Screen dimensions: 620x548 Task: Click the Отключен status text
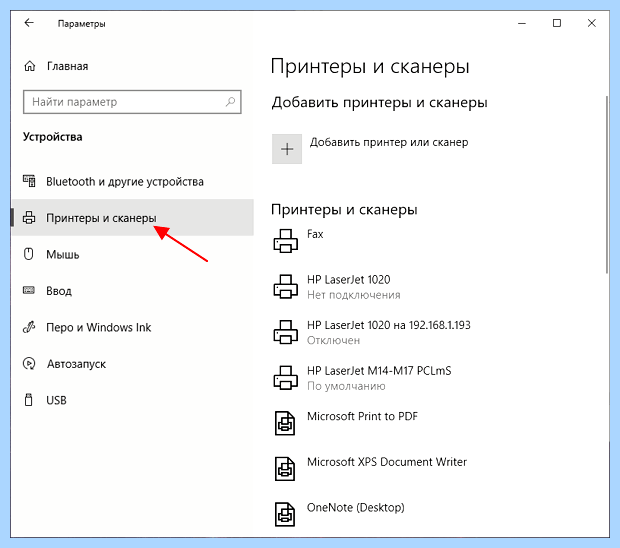coord(333,340)
